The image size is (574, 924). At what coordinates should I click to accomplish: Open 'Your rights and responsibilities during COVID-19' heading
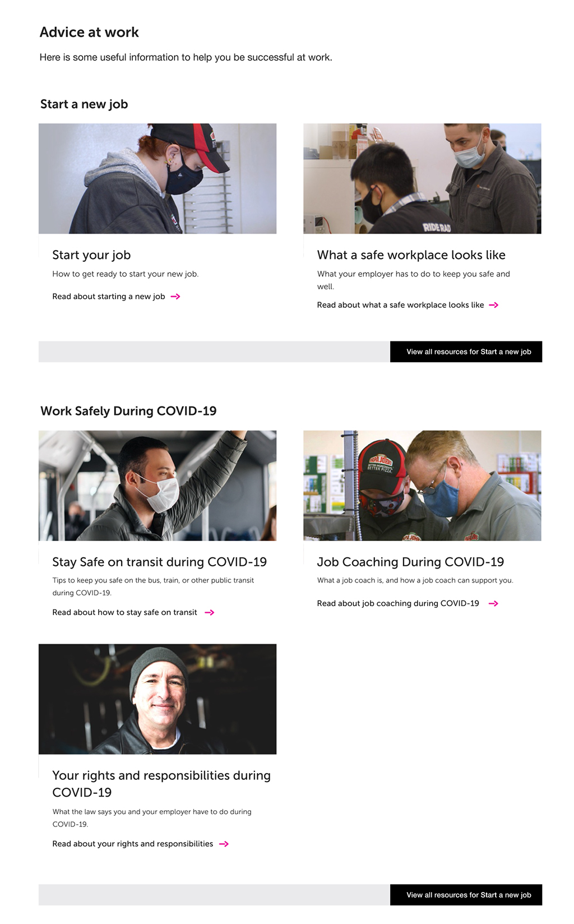click(161, 784)
